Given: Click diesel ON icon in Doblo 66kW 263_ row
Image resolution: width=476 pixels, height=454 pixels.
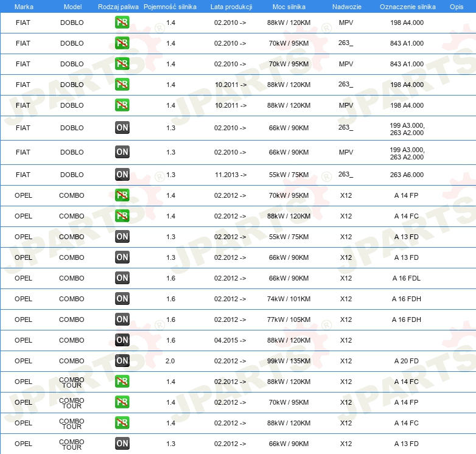Looking at the screenshot, I should click(x=122, y=127).
